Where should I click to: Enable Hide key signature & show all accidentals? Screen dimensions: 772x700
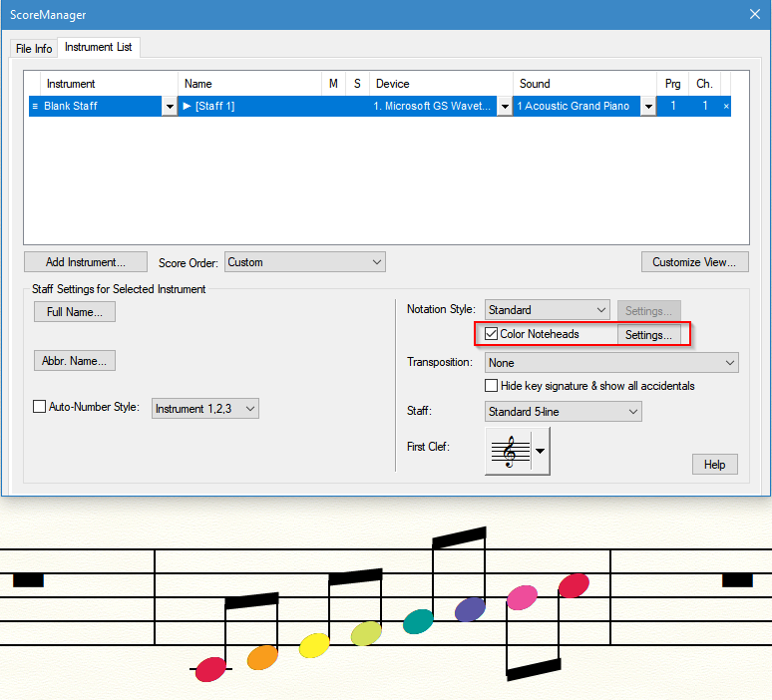coord(491,386)
